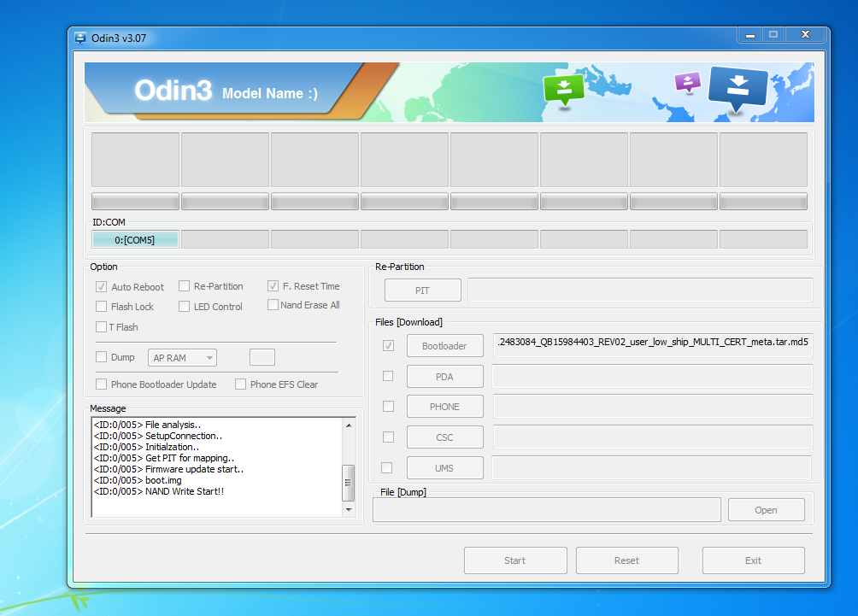This screenshot has height=616, width=858.
Task: Click the Bootloader file path field
Action: [x=653, y=345]
